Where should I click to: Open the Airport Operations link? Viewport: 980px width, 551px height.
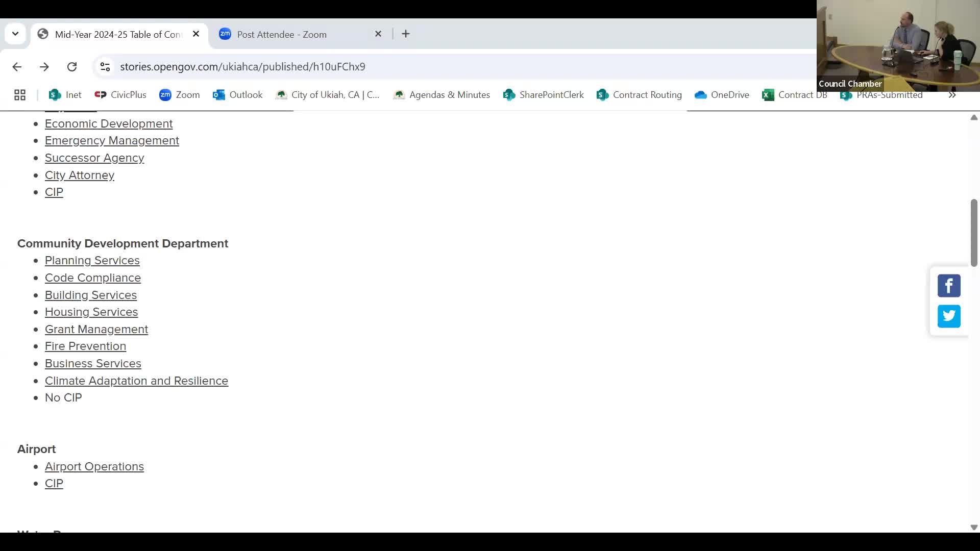[94, 466]
